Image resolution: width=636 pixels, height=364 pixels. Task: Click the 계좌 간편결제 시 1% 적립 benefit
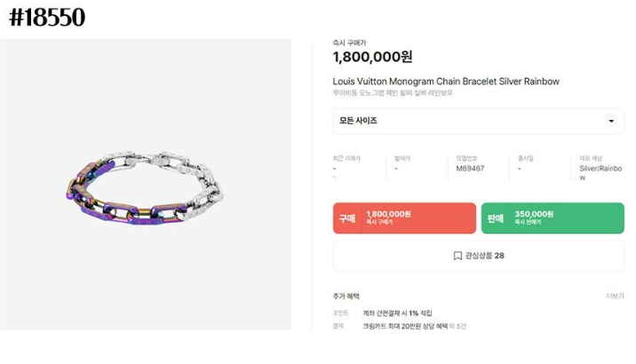[x=397, y=313]
